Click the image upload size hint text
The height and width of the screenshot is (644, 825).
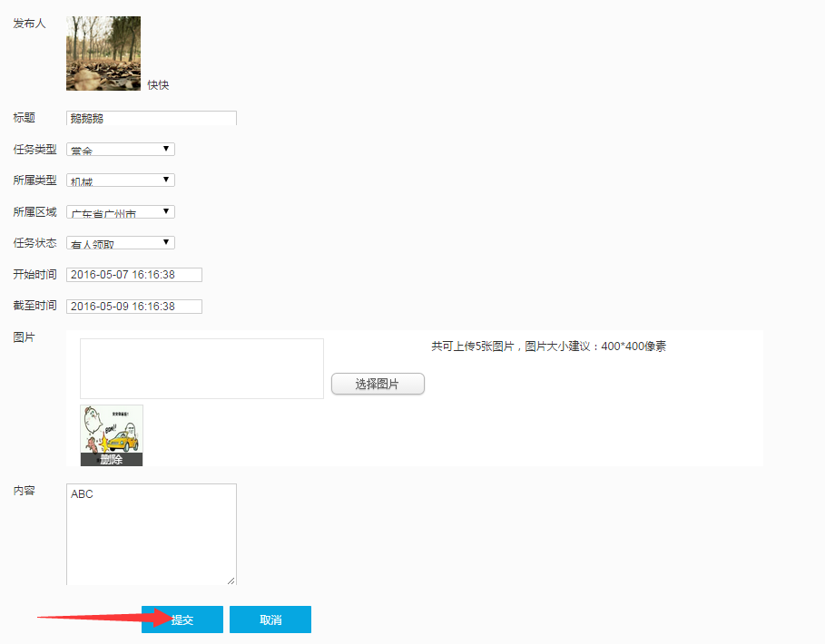[x=548, y=346]
